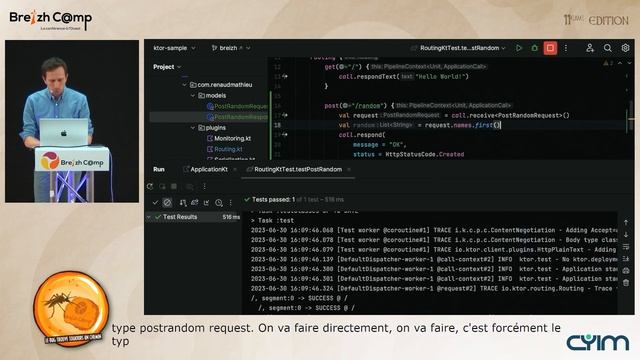
Task: Click the Run tool window title
Action: [159, 169]
